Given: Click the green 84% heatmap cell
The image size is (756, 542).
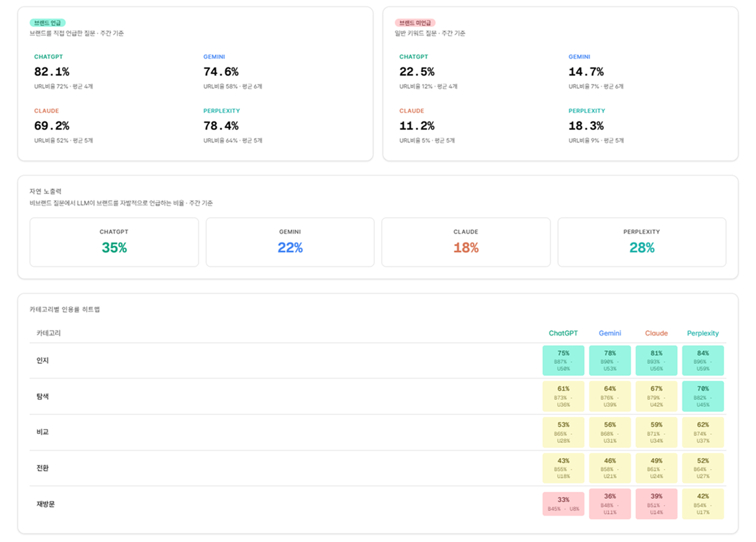Looking at the screenshot, I should 703,361.
